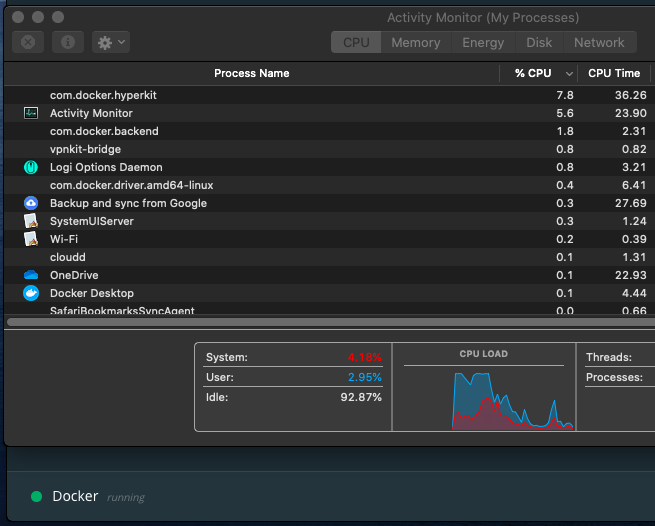Screen dimensions: 655x526
Task: Open the process Info inspector button
Action: click(68, 42)
